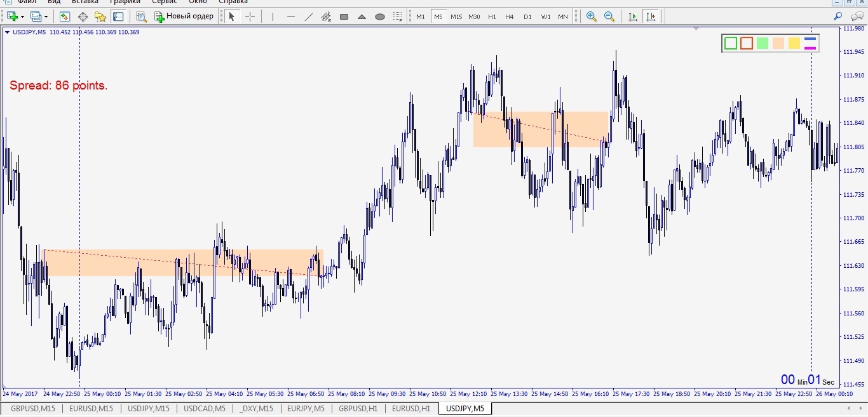
Task: Toggle the chart shift option
Action: (650, 17)
